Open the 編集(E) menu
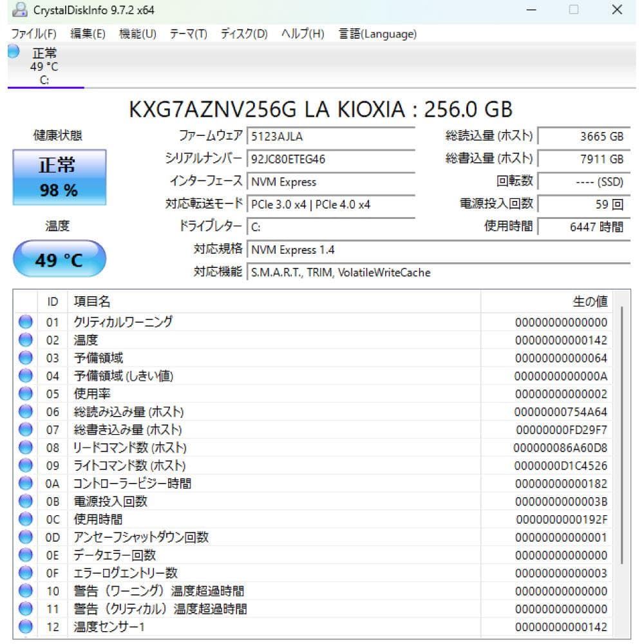This screenshot has height=644, width=644. (x=88, y=33)
